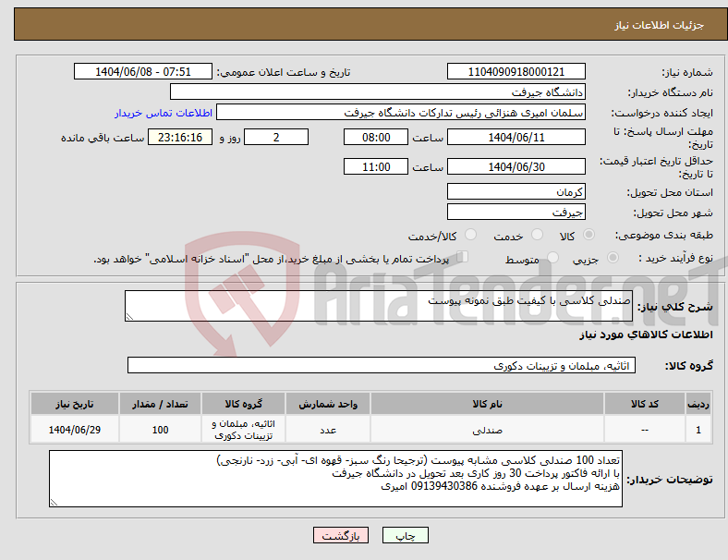Select the جزیی purchase type radio
Viewport: 728px width, 560px height.
tap(613, 257)
